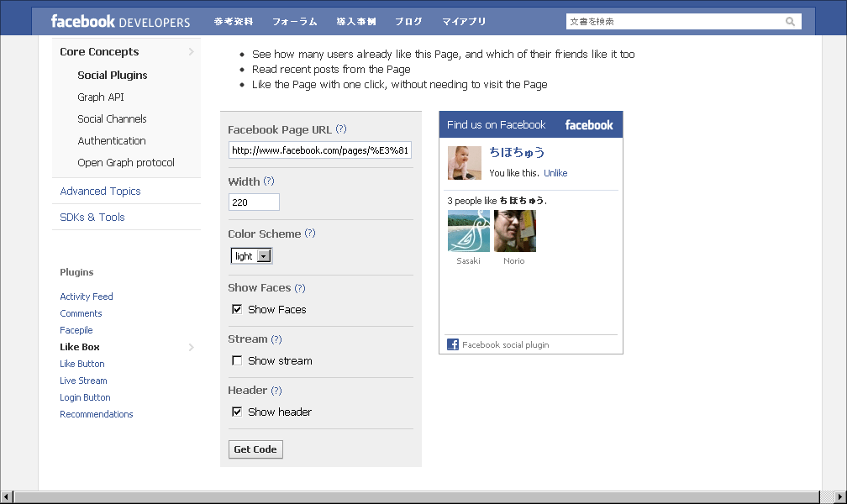Open the 参考資料 menu
847x504 pixels.
[x=234, y=22]
